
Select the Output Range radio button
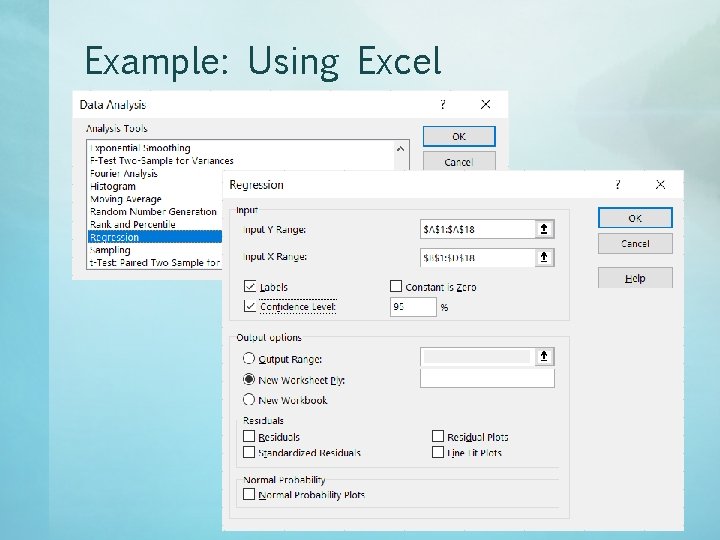[x=249, y=358]
